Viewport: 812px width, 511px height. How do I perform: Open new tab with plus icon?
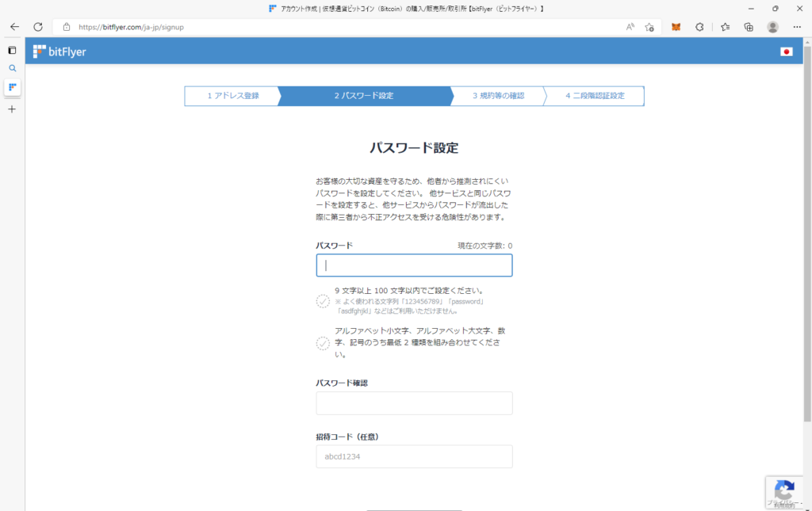coord(12,109)
